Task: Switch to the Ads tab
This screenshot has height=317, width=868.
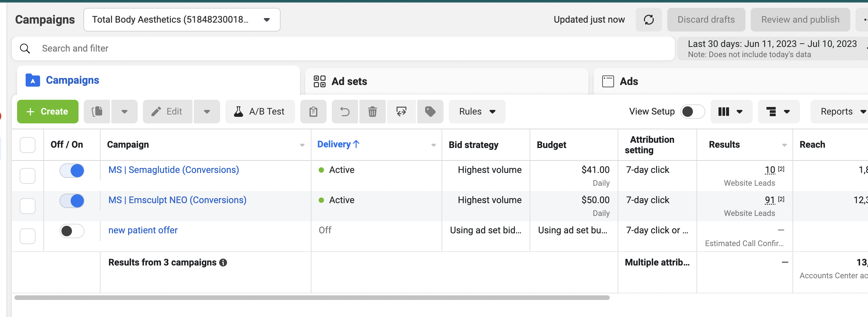Action: click(x=620, y=81)
